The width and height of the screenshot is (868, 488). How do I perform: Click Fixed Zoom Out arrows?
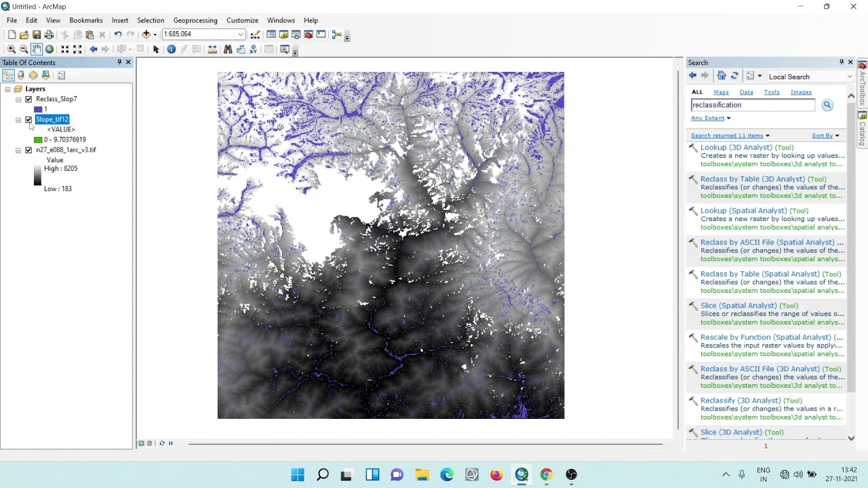tap(77, 49)
